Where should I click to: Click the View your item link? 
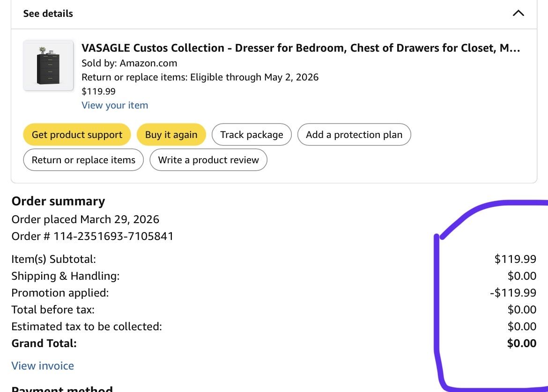[115, 105]
